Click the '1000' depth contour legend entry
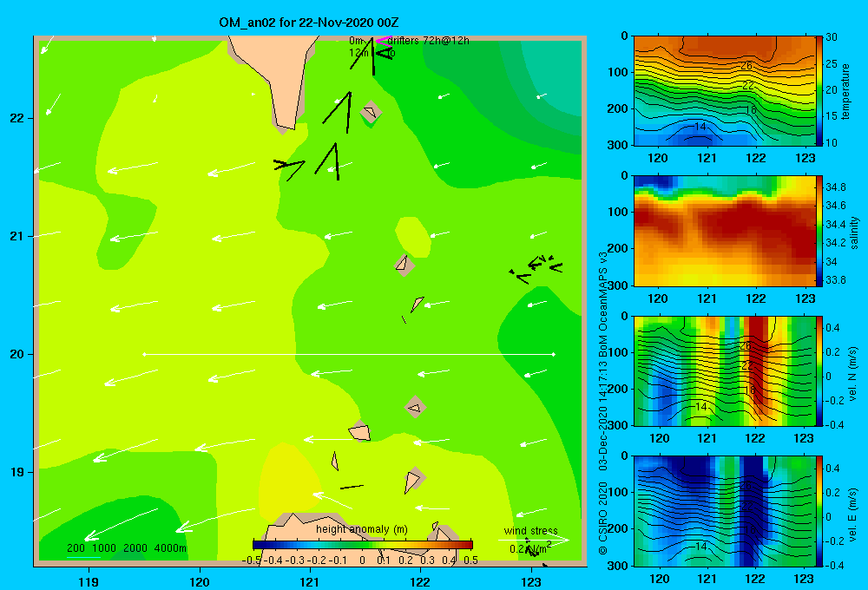868x590 pixels. (x=104, y=548)
